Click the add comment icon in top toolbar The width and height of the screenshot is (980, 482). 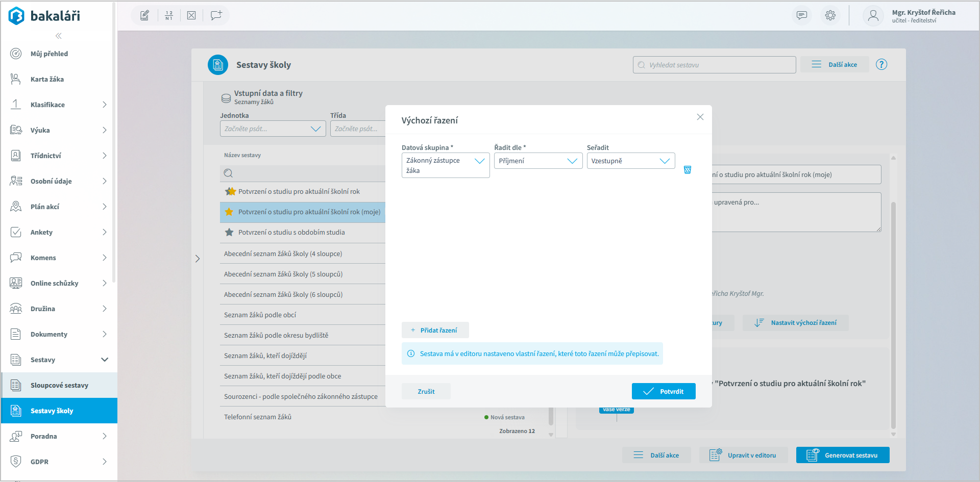(216, 15)
